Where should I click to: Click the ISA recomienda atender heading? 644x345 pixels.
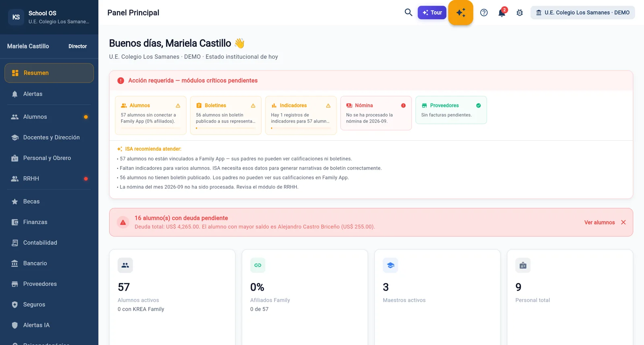153,149
